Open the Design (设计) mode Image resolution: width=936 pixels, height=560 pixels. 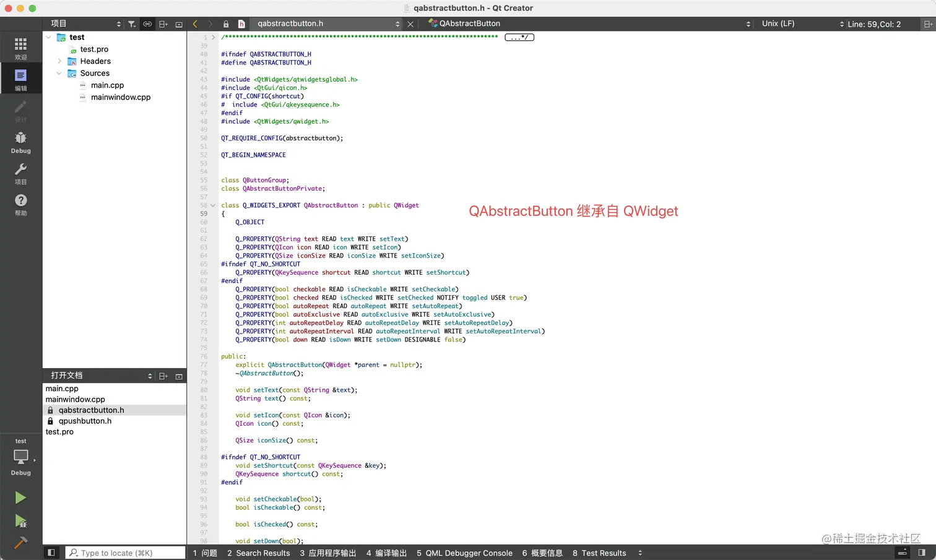point(20,111)
